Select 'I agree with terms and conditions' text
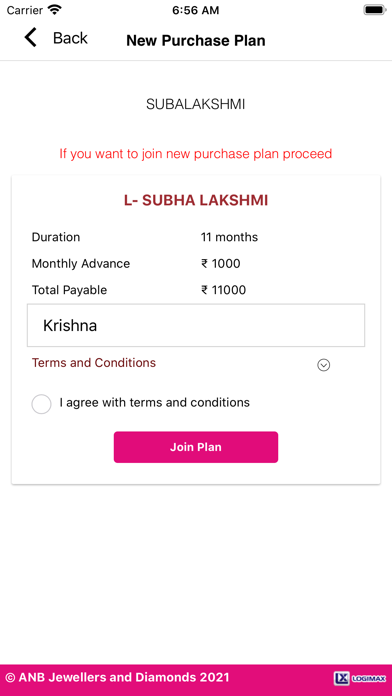The width and height of the screenshot is (392, 696). tap(154, 403)
